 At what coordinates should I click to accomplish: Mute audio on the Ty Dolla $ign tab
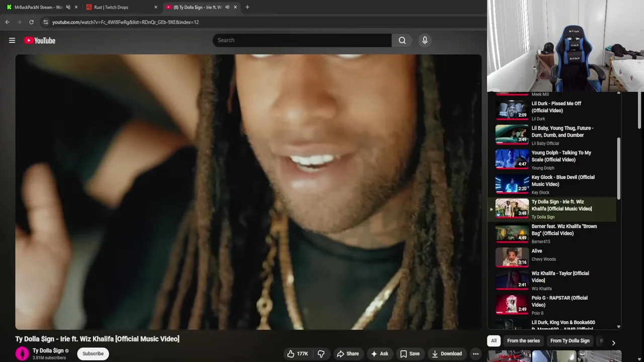(227, 7)
